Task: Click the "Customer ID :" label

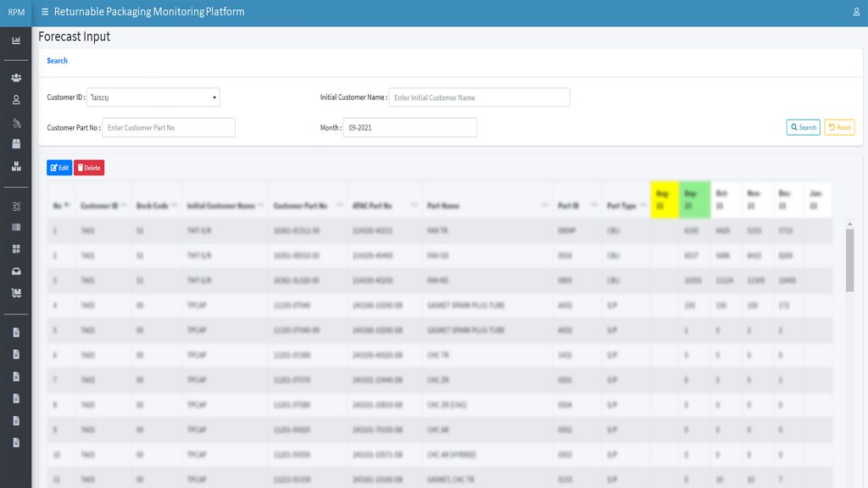Action: (x=66, y=97)
